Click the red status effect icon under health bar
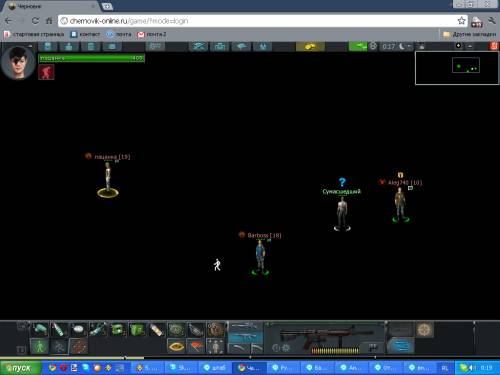 point(46,72)
